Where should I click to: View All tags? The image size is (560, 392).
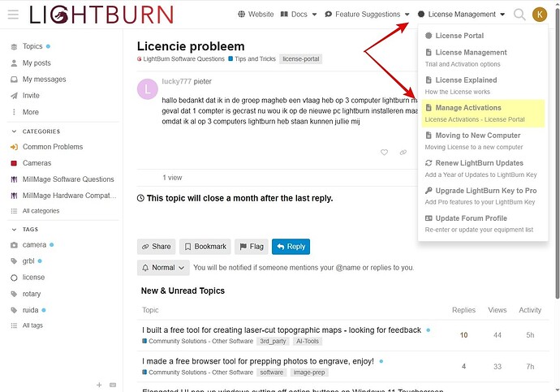pos(32,325)
